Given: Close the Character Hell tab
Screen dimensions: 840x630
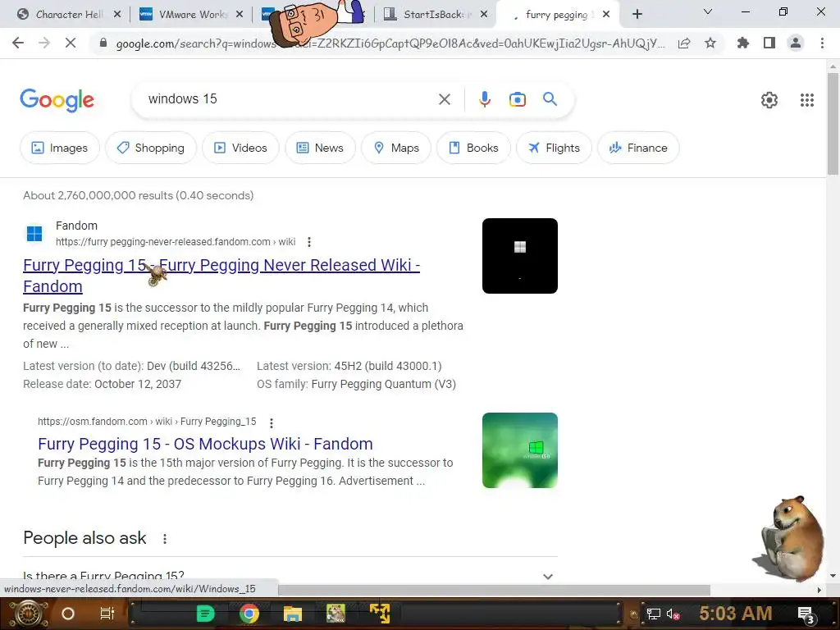Looking at the screenshot, I should pos(117,15).
